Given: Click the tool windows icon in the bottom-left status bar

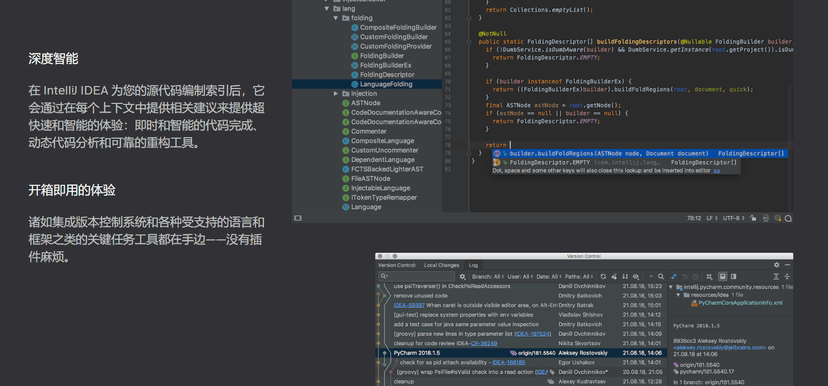Looking at the screenshot, I should [x=298, y=218].
